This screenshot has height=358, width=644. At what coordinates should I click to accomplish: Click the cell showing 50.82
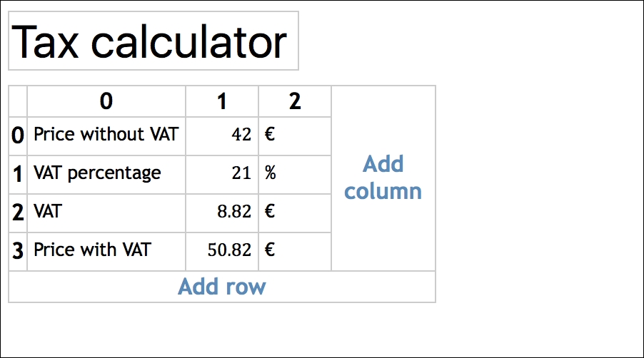tap(222, 251)
